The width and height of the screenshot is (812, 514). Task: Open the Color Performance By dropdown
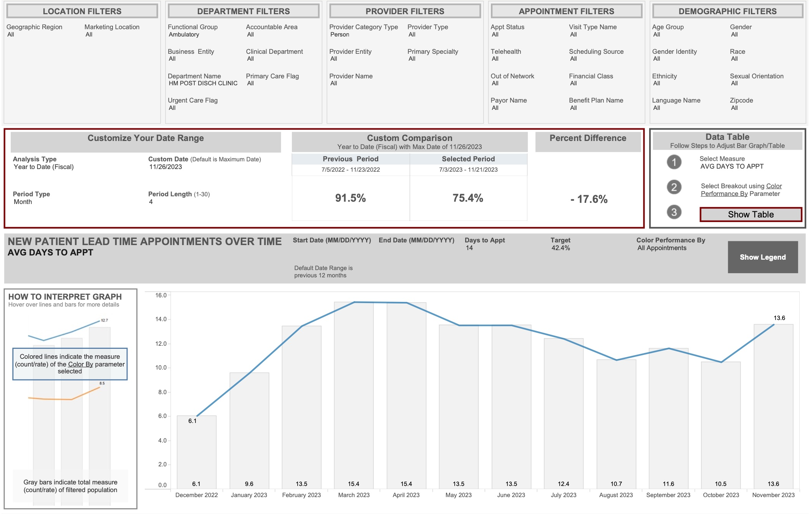pos(661,248)
